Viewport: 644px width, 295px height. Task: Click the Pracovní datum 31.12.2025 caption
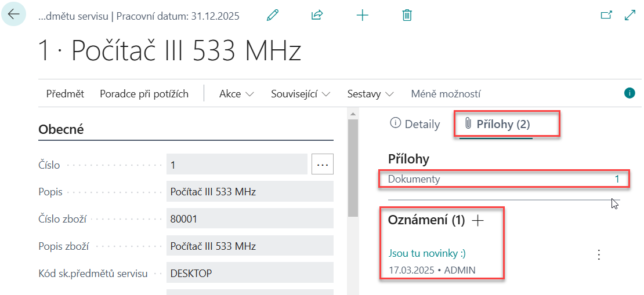(x=178, y=16)
